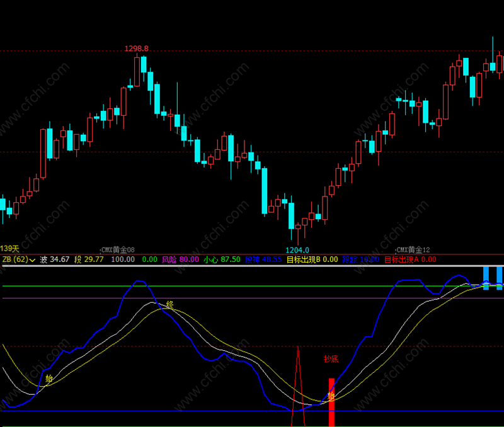Click the 1204.0 low price label

(x=297, y=250)
